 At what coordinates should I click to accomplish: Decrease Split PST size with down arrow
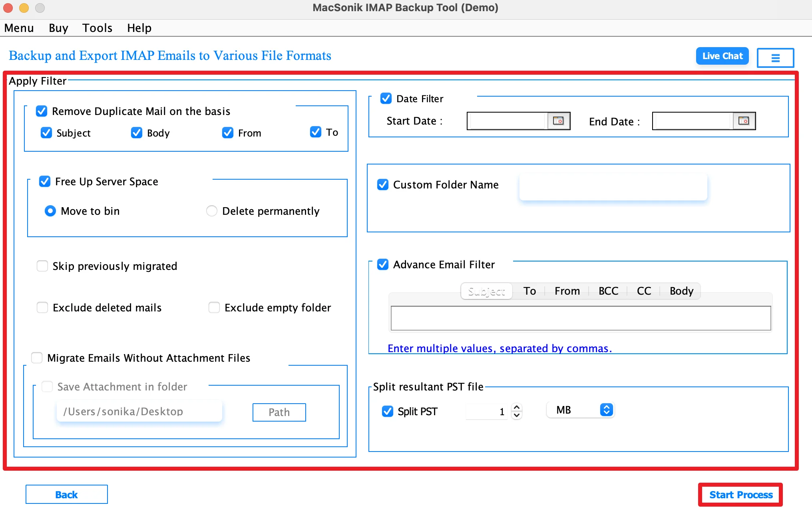click(517, 415)
